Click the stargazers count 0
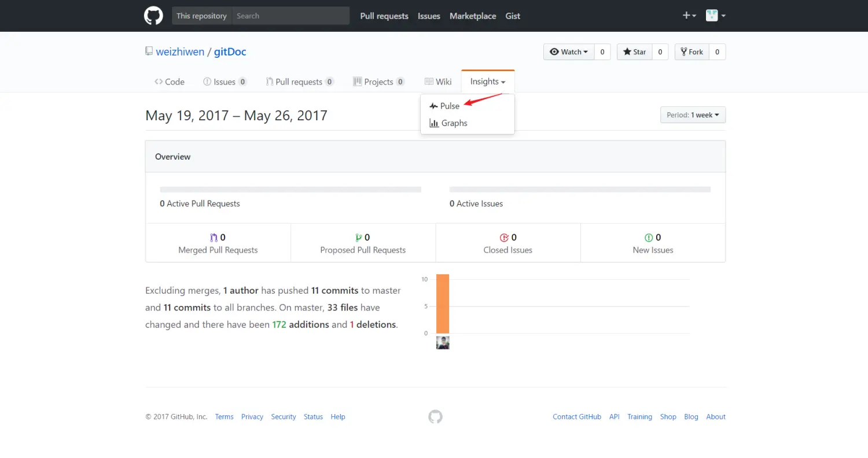 tap(660, 51)
